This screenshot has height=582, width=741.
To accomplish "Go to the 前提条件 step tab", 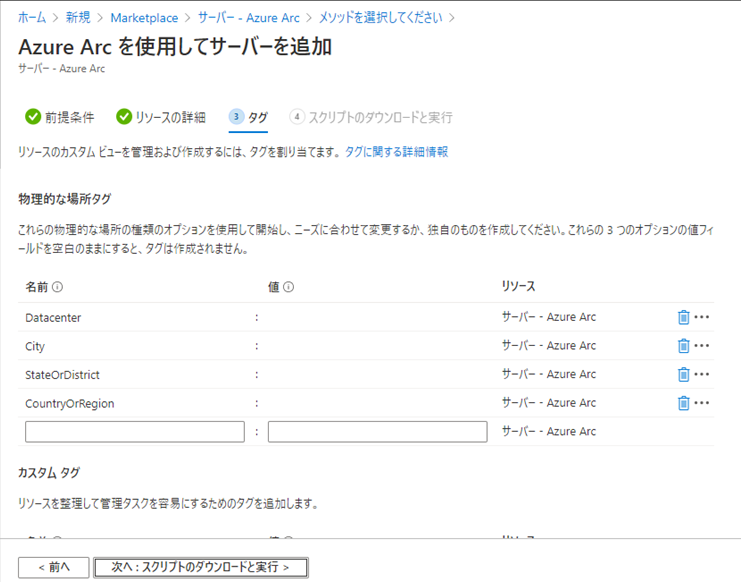I will click(60, 117).
